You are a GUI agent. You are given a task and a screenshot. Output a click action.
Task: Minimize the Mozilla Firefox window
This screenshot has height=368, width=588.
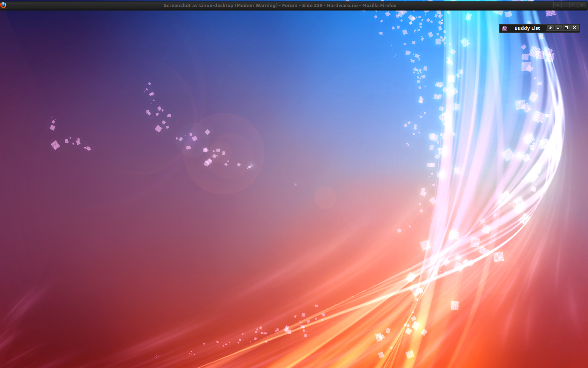566,5
